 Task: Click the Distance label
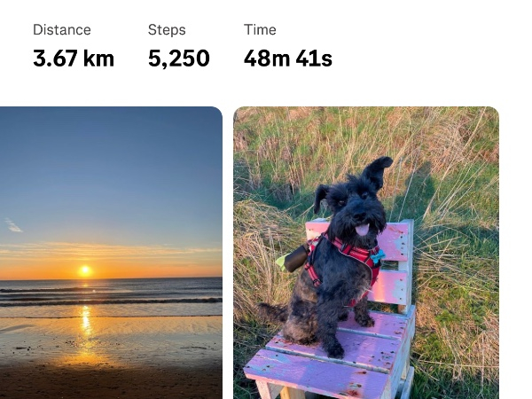62,30
